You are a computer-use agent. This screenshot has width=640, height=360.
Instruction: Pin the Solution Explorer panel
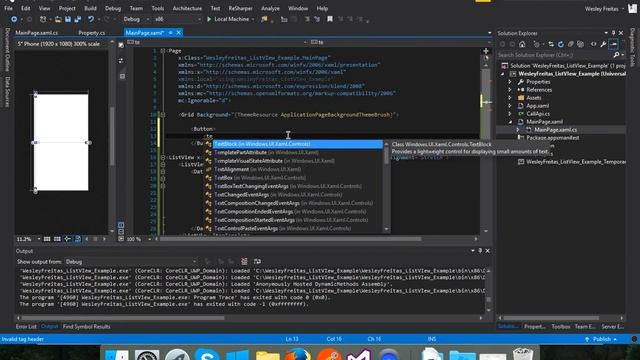pyautogui.click(x=613, y=33)
